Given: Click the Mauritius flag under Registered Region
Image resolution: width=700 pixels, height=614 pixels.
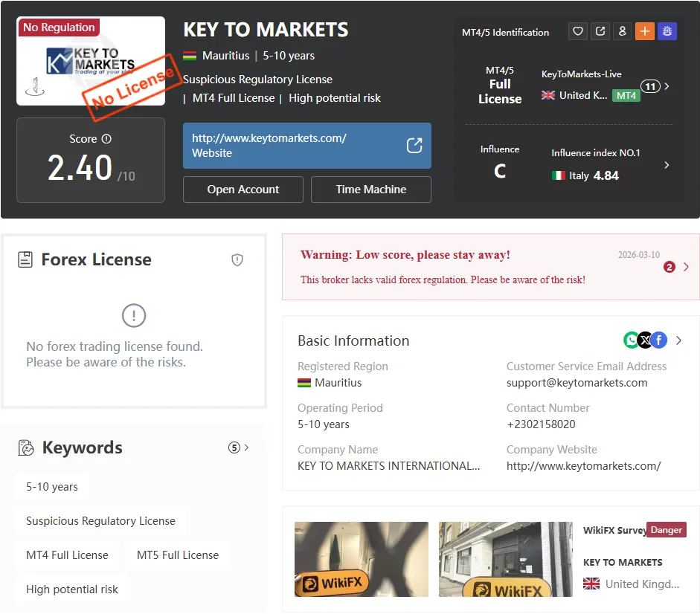Looking at the screenshot, I should pos(304,383).
